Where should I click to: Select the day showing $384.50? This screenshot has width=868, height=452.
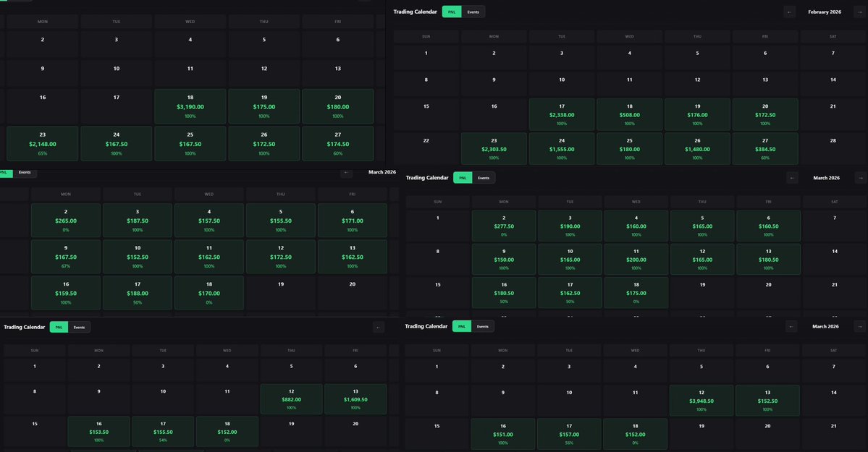tap(765, 149)
